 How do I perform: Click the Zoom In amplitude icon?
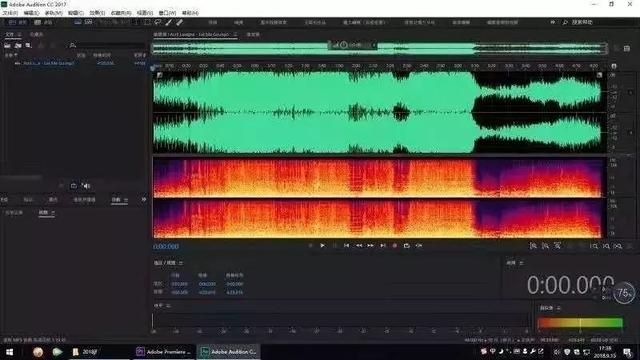click(x=533, y=246)
